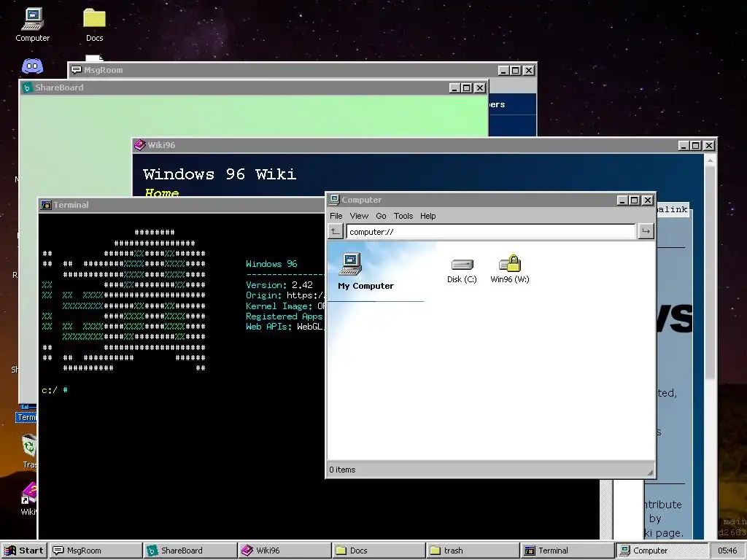Click the Computer window resize grip
Screen dimensions: 747x560
click(x=650, y=472)
